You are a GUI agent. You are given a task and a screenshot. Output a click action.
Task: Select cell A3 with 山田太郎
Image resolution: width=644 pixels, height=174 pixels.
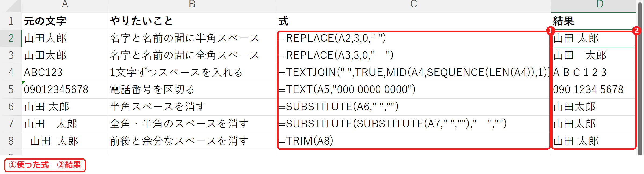point(65,55)
